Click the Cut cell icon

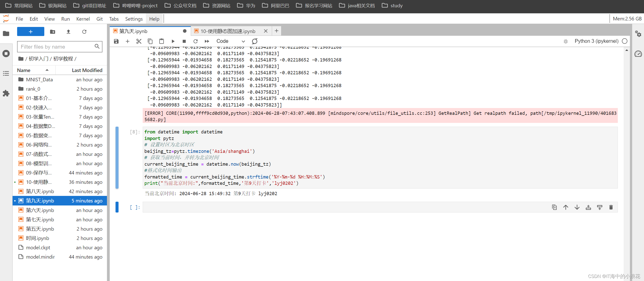(x=139, y=41)
